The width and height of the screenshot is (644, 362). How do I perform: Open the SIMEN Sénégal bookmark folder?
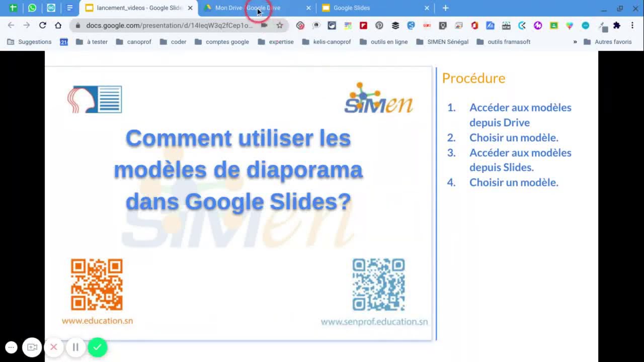tap(442, 42)
